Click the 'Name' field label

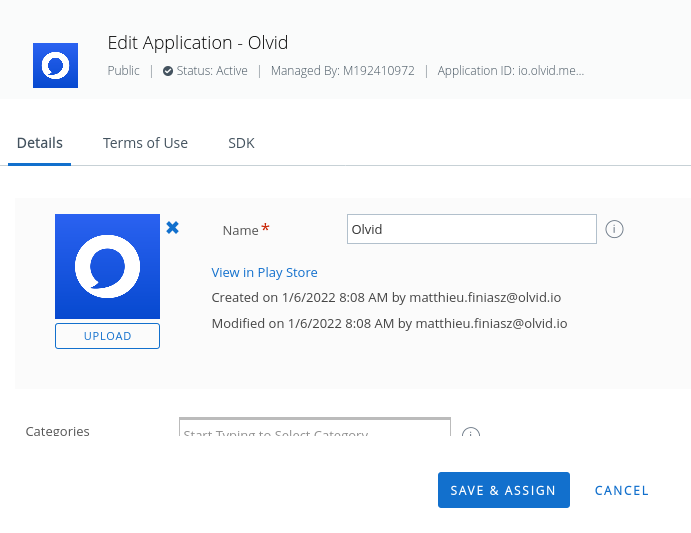tap(241, 230)
